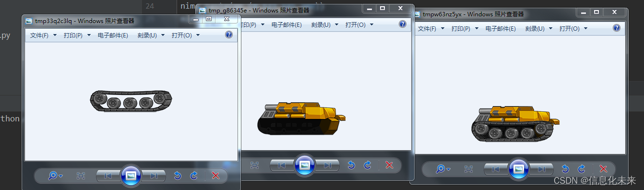Click help icon in tmp33q2c3lq window

pos(229,35)
